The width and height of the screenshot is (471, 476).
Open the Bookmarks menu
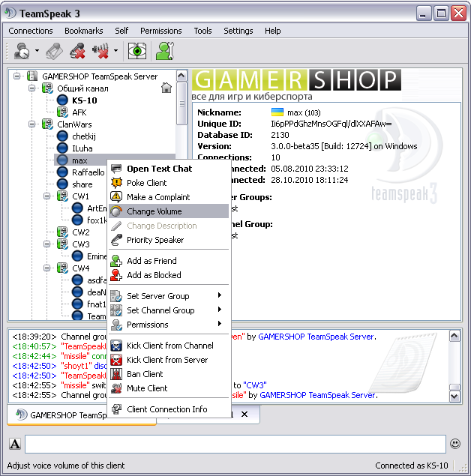83,31
